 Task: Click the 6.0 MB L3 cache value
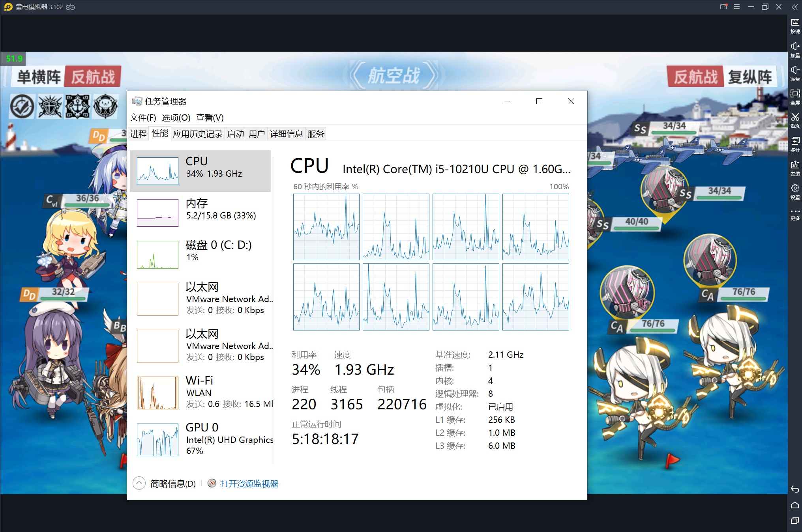click(502, 446)
